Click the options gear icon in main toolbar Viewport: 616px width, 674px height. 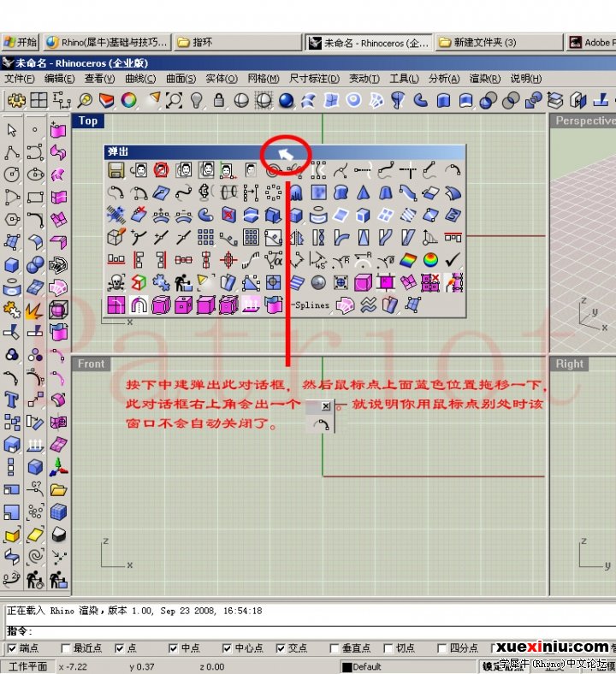(x=17, y=101)
